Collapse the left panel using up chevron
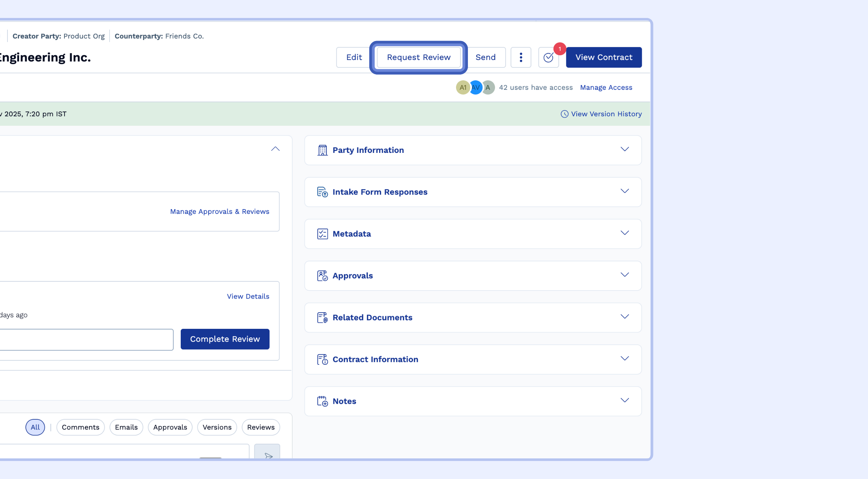Viewport: 868px width, 479px height. [x=275, y=149]
